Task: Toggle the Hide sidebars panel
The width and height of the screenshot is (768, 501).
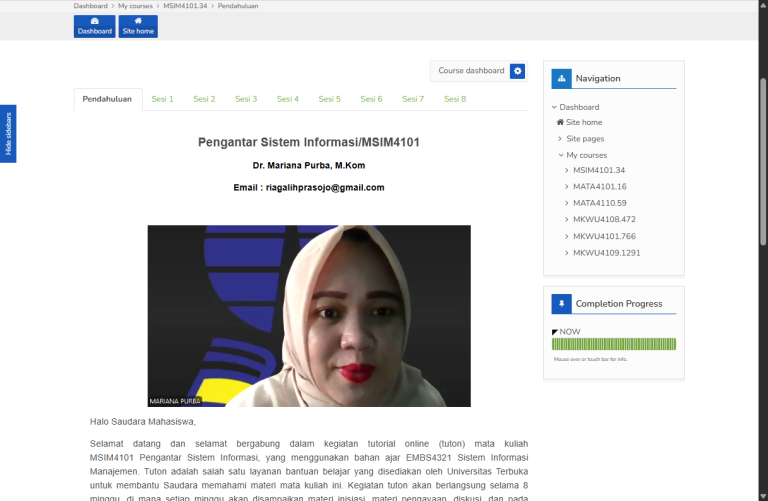Action: [8, 133]
